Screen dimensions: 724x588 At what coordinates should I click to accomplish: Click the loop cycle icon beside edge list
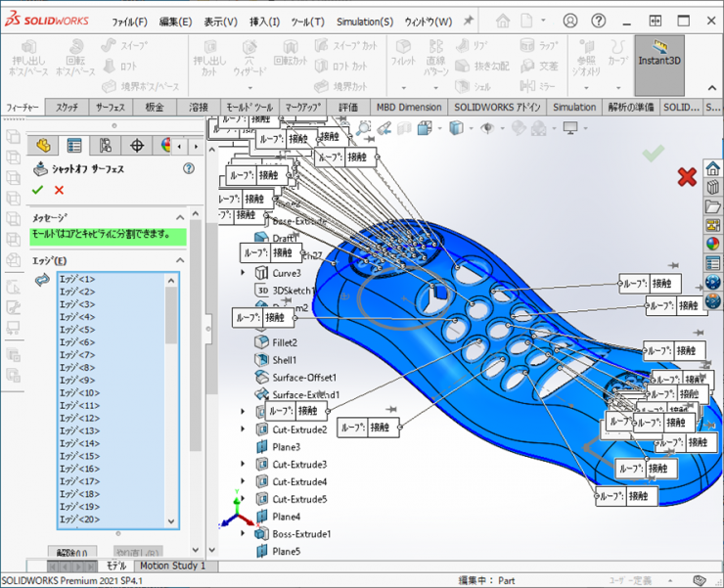coord(42,281)
